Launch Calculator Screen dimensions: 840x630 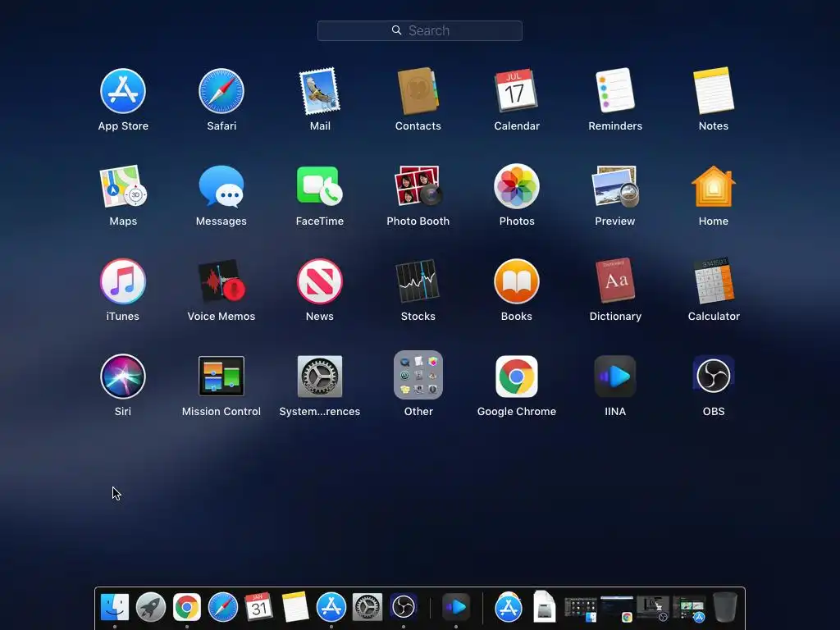(714, 282)
